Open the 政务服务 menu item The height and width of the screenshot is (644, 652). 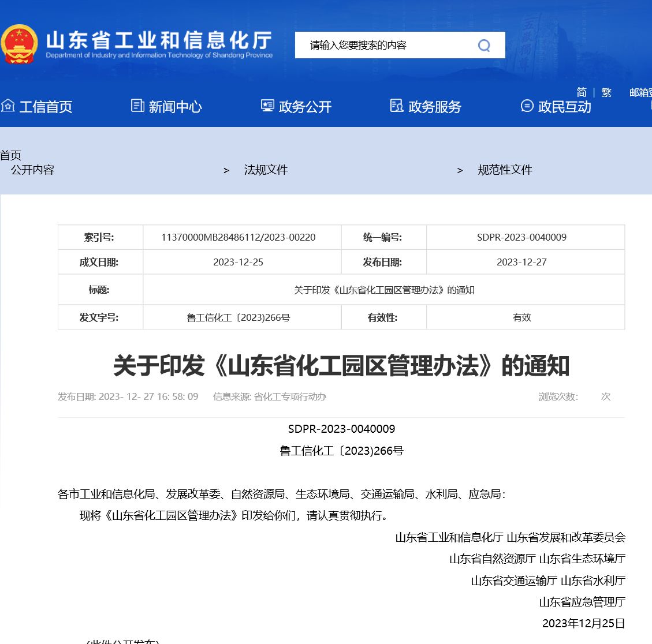(435, 107)
